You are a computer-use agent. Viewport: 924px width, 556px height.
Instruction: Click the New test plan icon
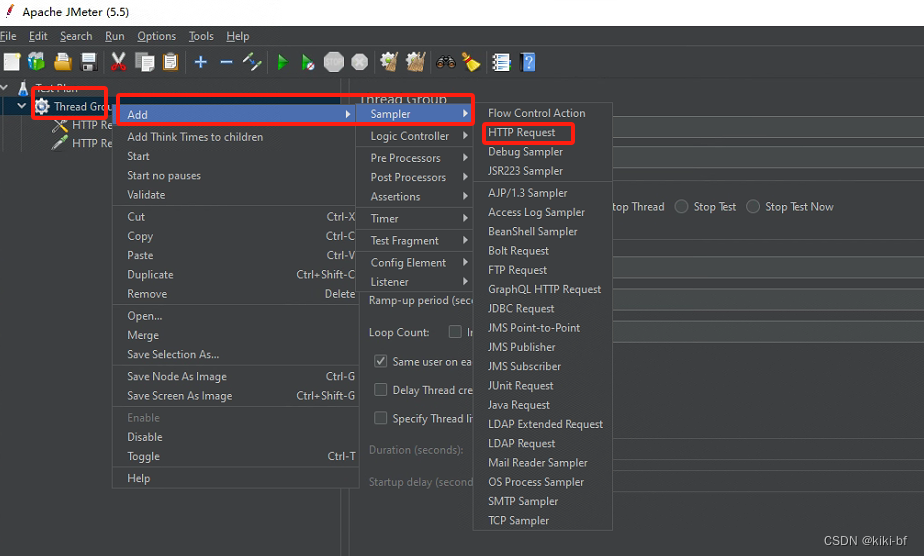[12, 62]
